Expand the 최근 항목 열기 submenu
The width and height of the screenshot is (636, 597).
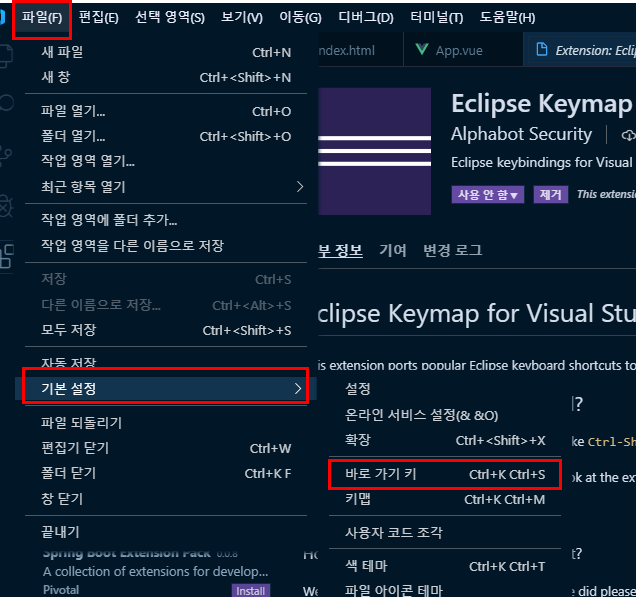(166, 187)
